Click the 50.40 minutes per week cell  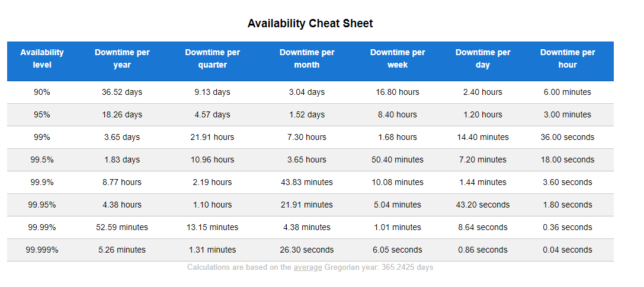click(x=398, y=160)
